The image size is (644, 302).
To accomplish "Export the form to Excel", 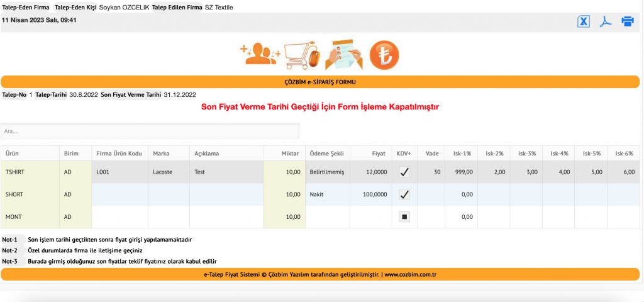I will 584,21.
